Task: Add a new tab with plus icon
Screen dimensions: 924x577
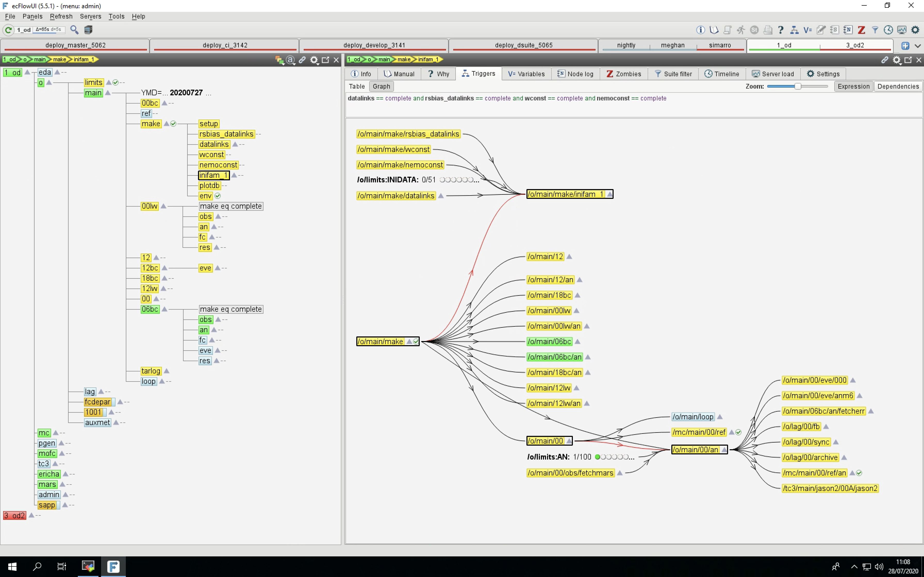Action: 905,46
